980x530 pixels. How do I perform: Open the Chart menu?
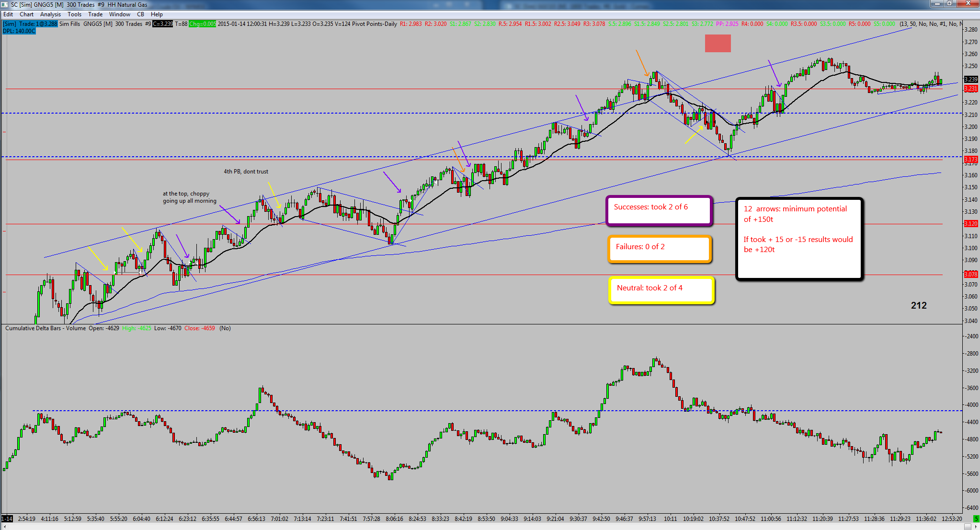pyautogui.click(x=26, y=14)
